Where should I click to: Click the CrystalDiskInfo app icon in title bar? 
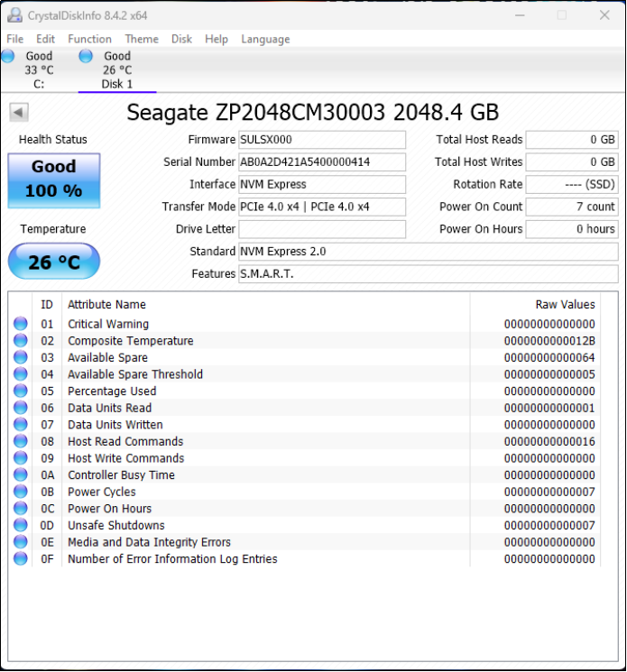tap(14, 15)
